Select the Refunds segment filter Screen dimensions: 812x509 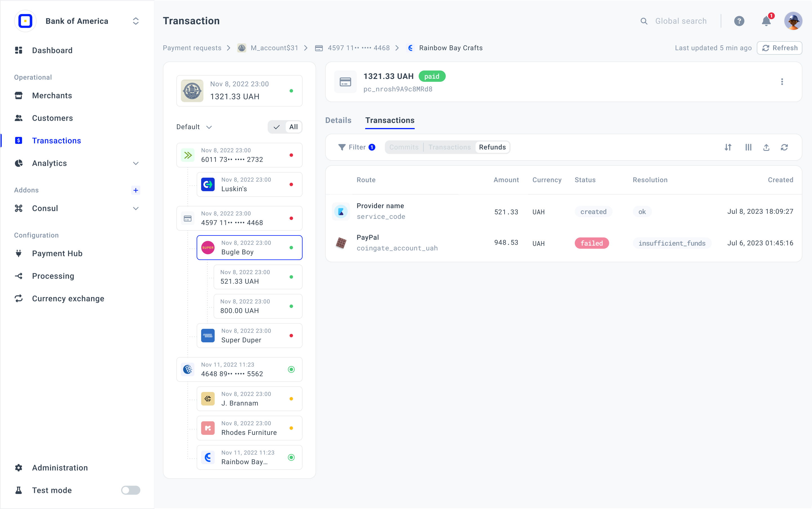click(492, 147)
